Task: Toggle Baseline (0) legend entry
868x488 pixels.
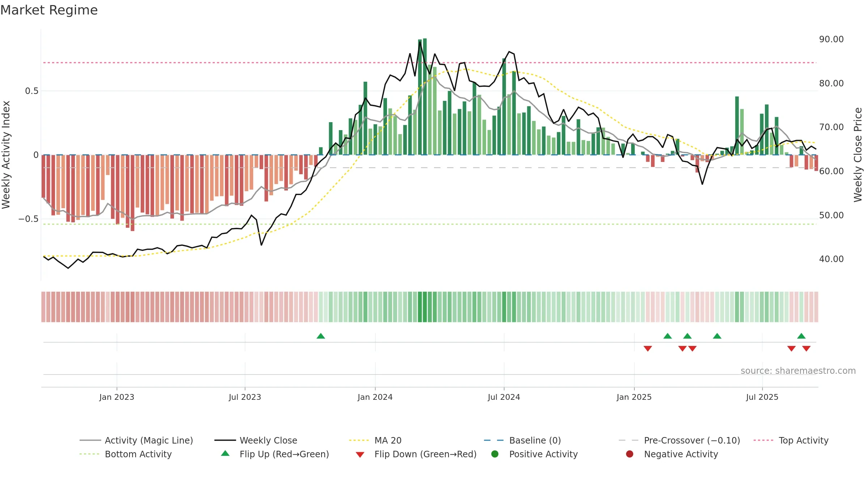Action: click(x=522, y=440)
